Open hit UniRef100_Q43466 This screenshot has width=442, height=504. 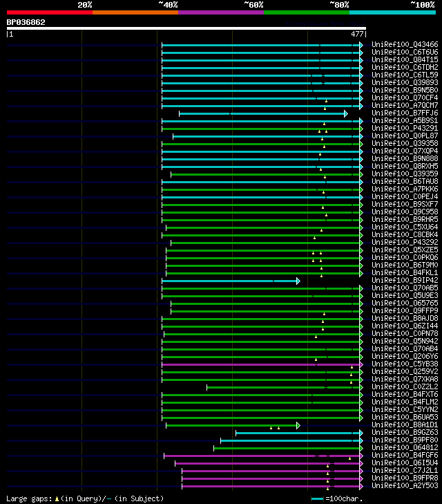pos(405,45)
